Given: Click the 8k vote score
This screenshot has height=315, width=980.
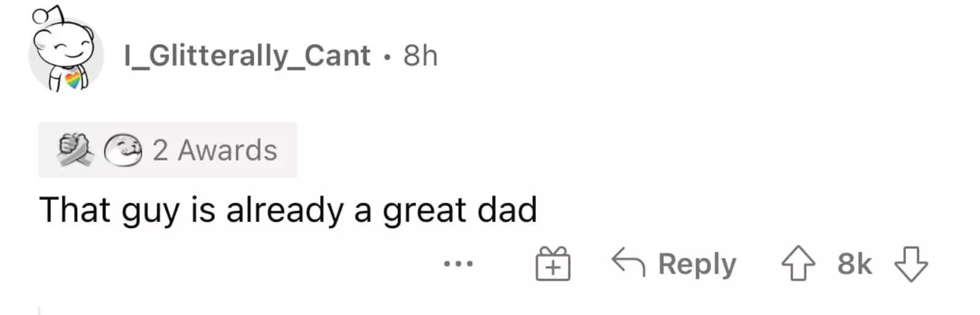Looking at the screenshot, I should click(x=854, y=264).
